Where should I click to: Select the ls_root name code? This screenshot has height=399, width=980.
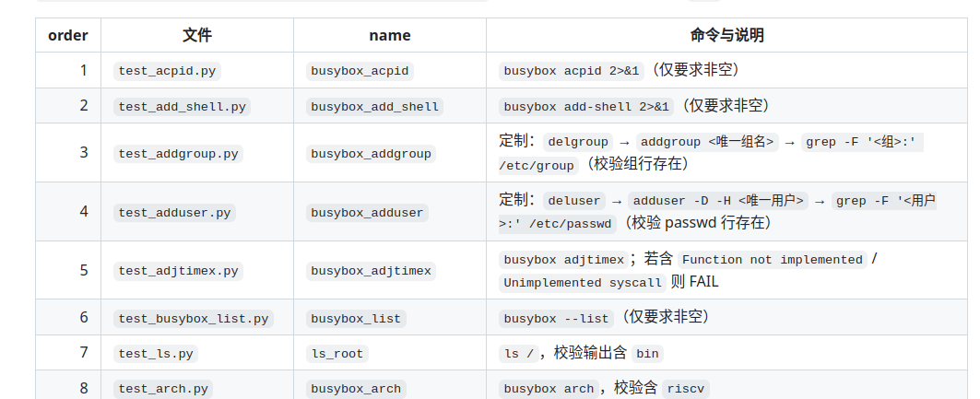[x=337, y=354]
